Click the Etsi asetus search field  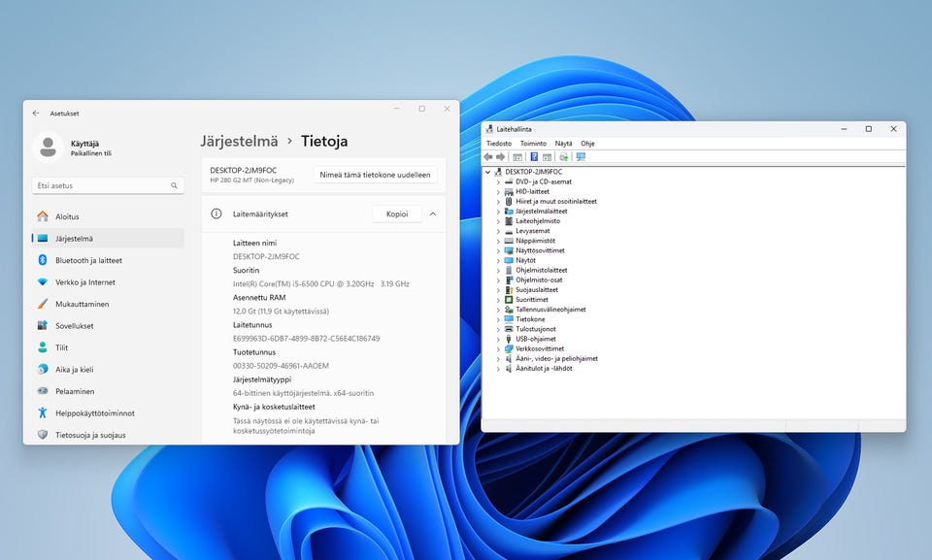108,185
